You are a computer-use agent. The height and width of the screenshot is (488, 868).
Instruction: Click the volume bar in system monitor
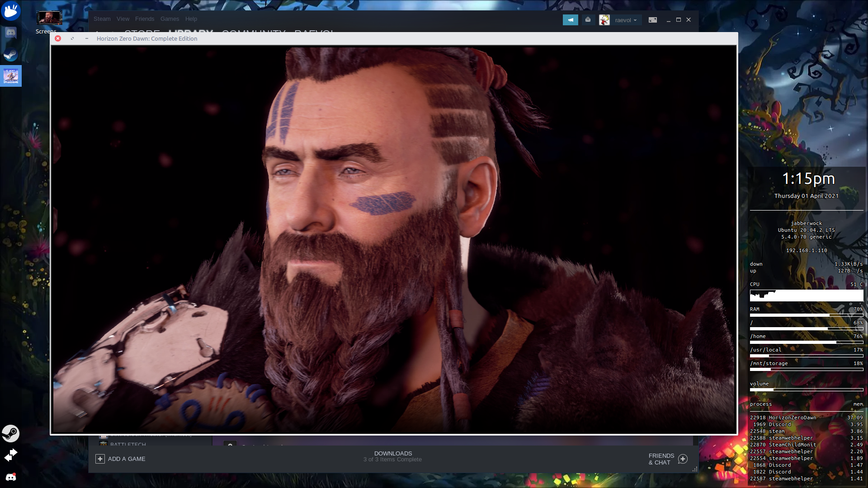807,389
